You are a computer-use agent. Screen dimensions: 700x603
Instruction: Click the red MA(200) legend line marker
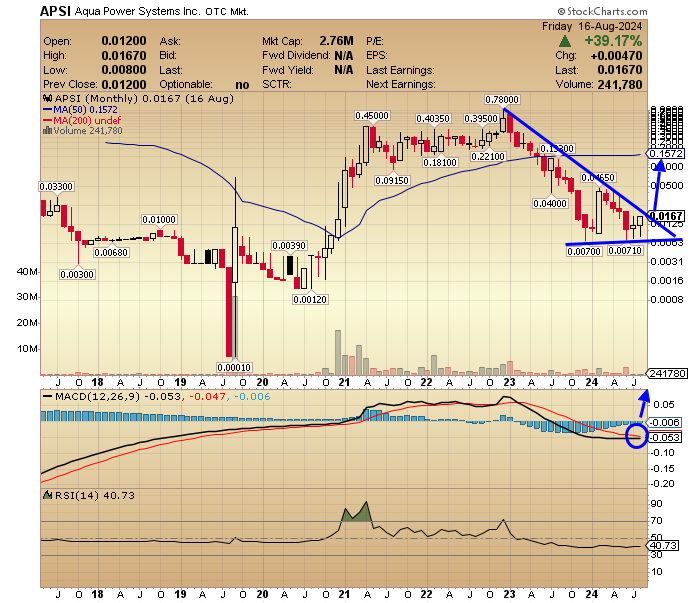click(x=47, y=121)
